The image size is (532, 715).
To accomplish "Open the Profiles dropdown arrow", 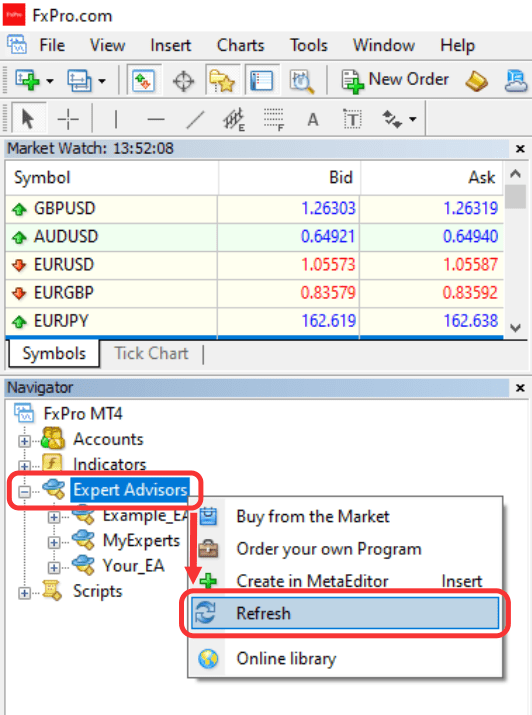I will tap(102, 81).
